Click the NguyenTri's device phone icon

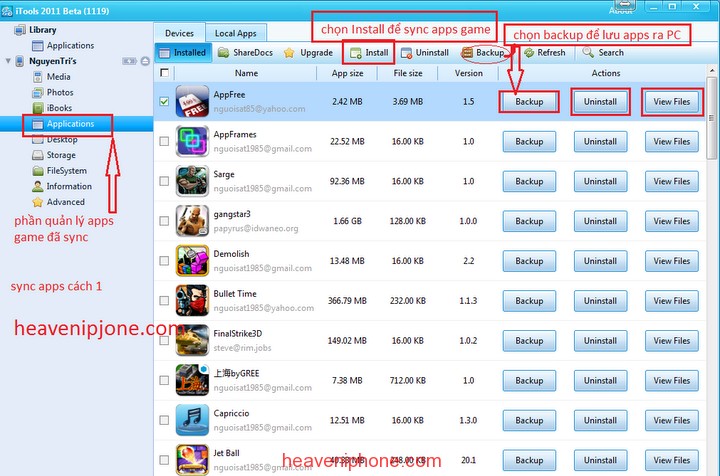(20, 61)
